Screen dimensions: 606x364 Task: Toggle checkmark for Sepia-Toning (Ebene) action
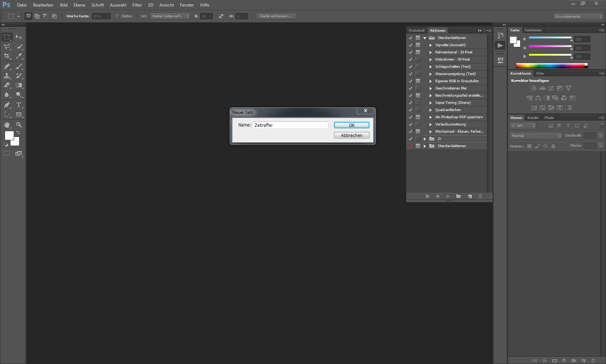point(410,103)
